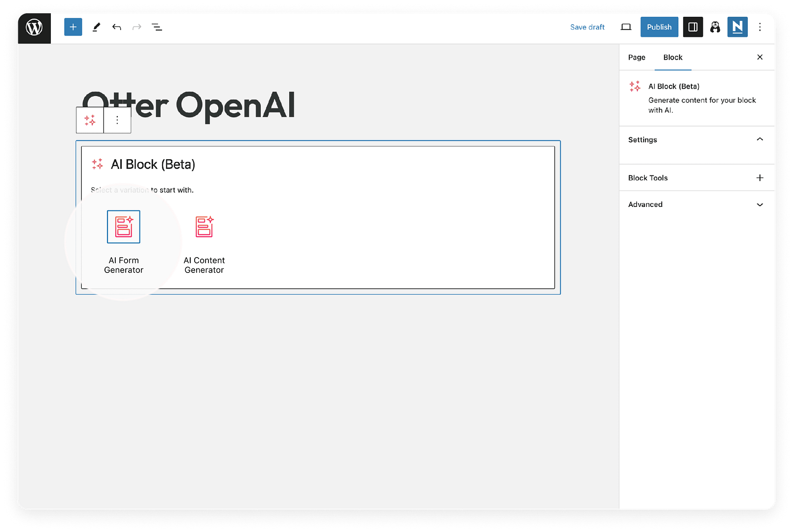Open the Document Overview list icon
Screen dimensions: 793x532
[x=157, y=27]
